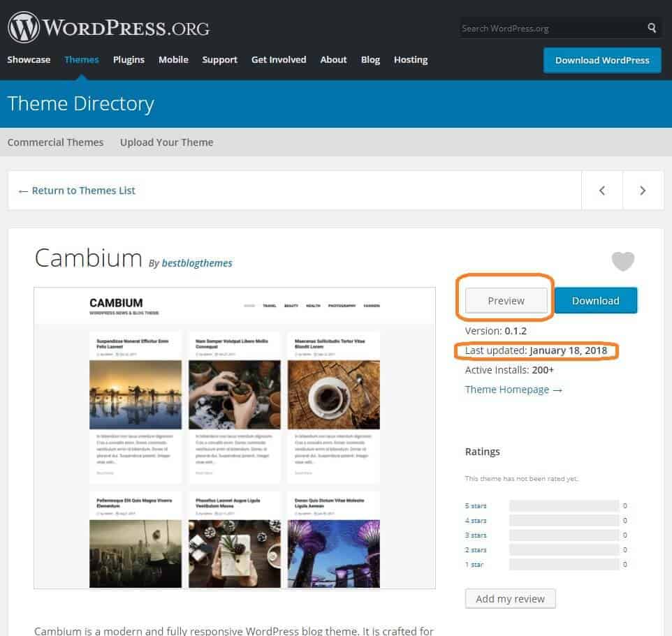Open the Commercial Themes tab
The width and height of the screenshot is (672, 636).
[x=55, y=142]
